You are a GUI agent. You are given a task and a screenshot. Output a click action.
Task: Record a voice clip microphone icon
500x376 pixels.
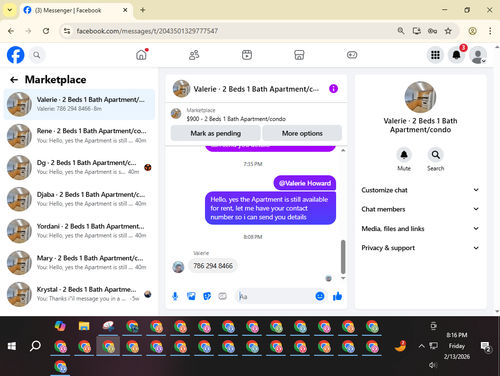click(175, 296)
